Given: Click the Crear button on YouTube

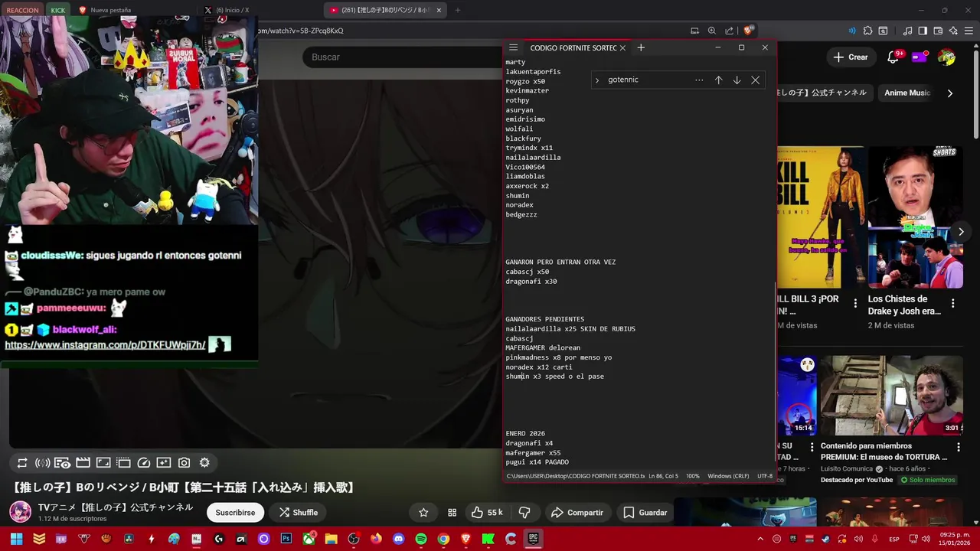Looking at the screenshot, I should (x=851, y=57).
